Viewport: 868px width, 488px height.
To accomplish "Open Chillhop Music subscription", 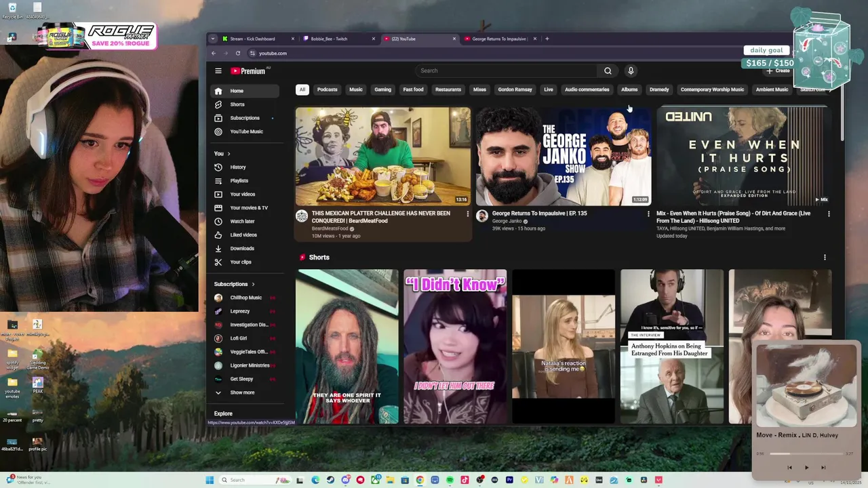I will pyautogui.click(x=244, y=298).
